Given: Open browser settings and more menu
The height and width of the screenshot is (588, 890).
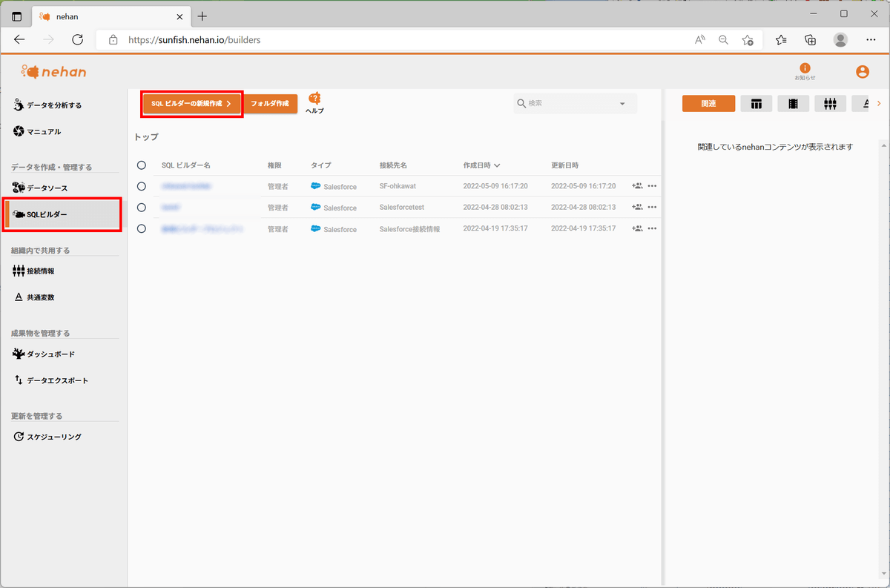Looking at the screenshot, I should [x=869, y=40].
